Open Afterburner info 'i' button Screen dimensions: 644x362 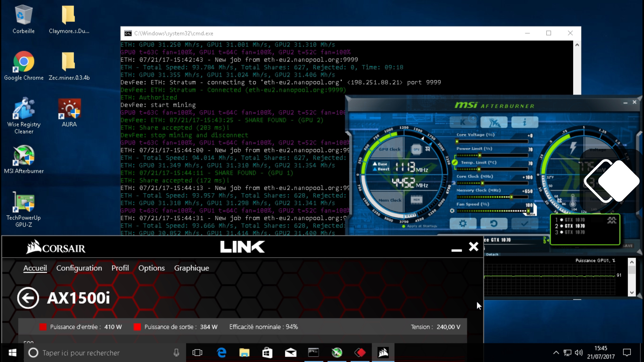[x=525, y=122]
